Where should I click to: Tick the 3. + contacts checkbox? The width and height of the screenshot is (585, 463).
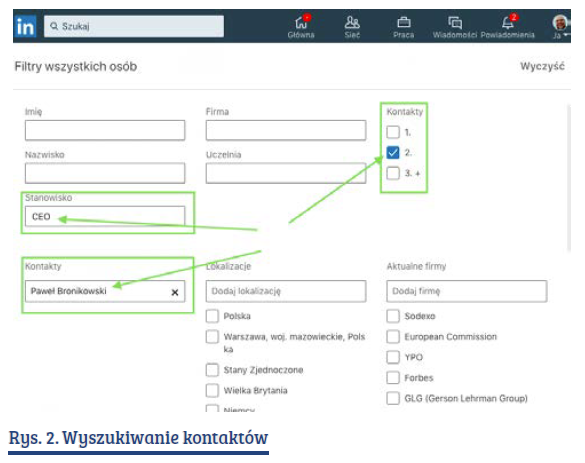[x=393, y=173]
